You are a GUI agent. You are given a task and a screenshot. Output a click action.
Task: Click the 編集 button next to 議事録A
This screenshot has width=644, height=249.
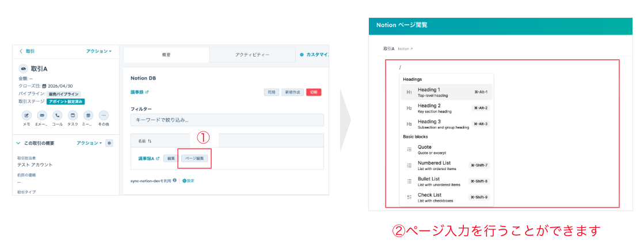click(x=172, y=158)
